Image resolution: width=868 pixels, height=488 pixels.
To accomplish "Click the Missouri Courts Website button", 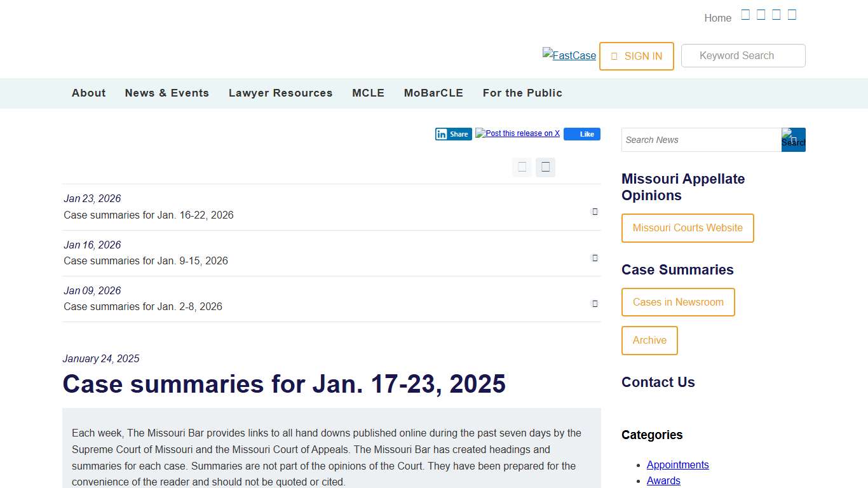I will [688, 228].
